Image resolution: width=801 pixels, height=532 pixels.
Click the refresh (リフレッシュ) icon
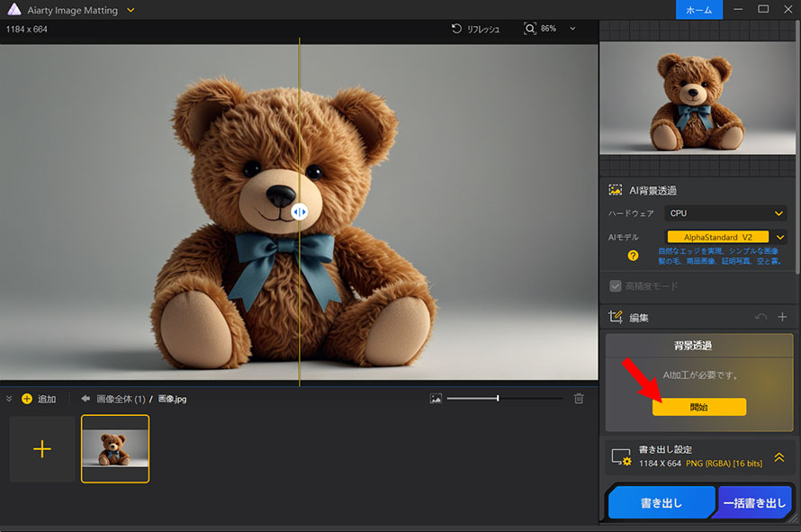coord(457,29)
